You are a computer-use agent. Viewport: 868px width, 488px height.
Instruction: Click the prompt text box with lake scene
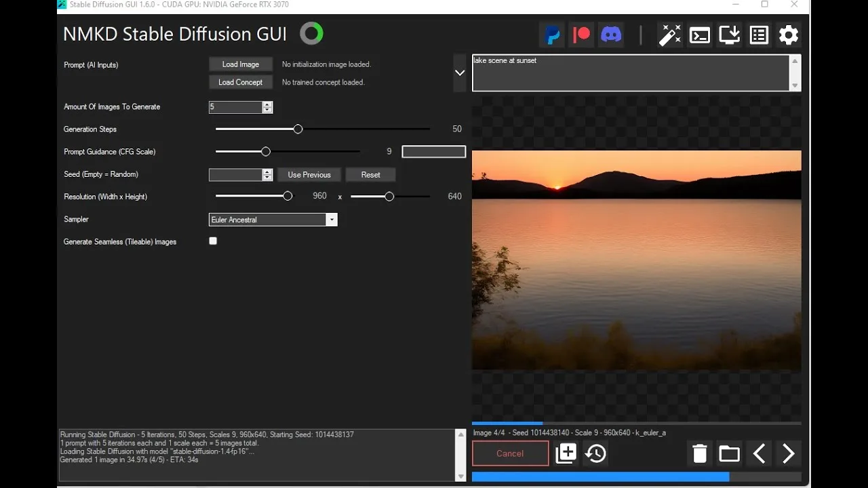coord(631,73)
